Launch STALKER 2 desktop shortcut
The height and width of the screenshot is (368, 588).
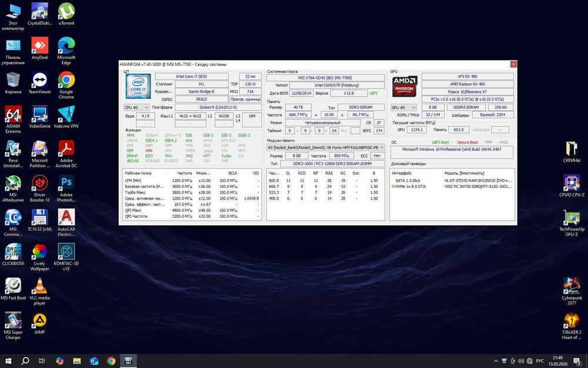point(572,326)
